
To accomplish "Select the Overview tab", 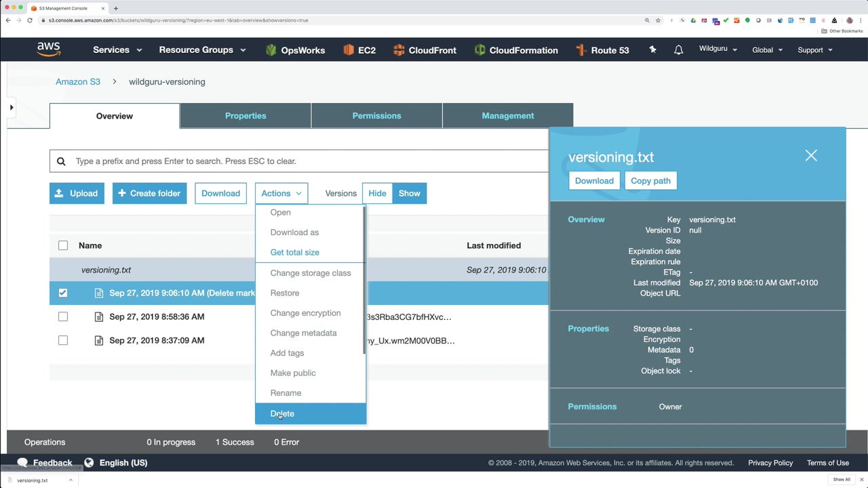I will point(115,116).
